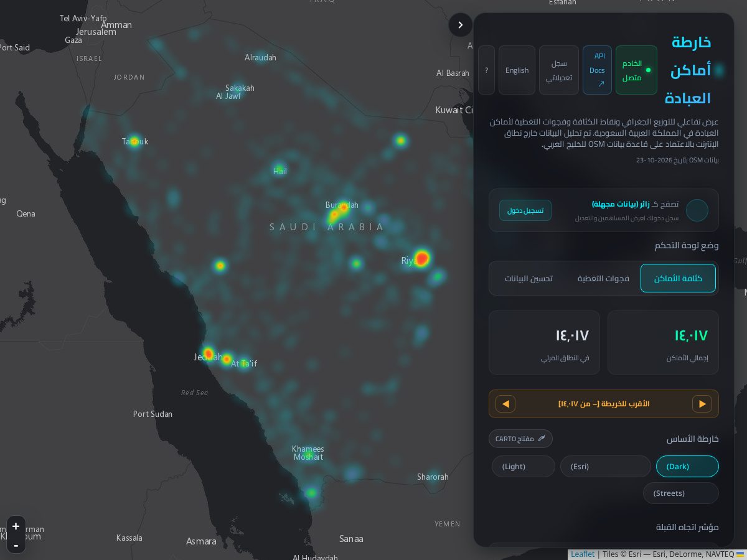Click the Ukraine flag icon in attribution
The width and height of the screenshot is (747, 560).
740,554
